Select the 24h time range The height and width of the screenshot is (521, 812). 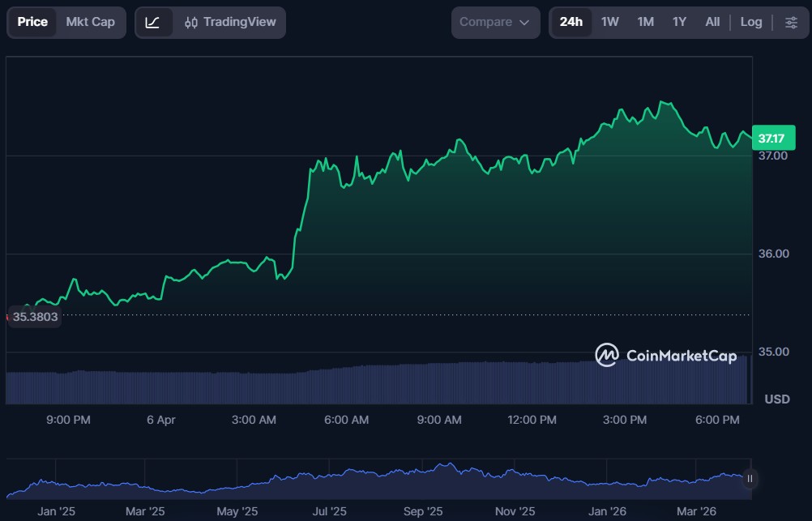(571, 23)
